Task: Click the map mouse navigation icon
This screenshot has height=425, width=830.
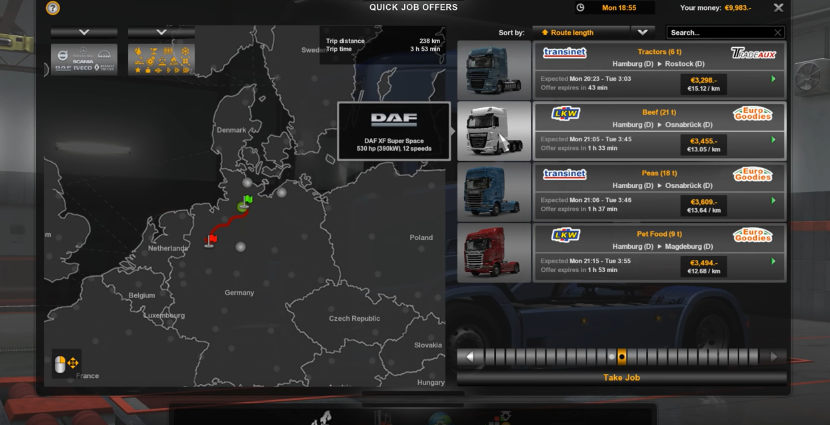Action: click(x=66, y=363)
